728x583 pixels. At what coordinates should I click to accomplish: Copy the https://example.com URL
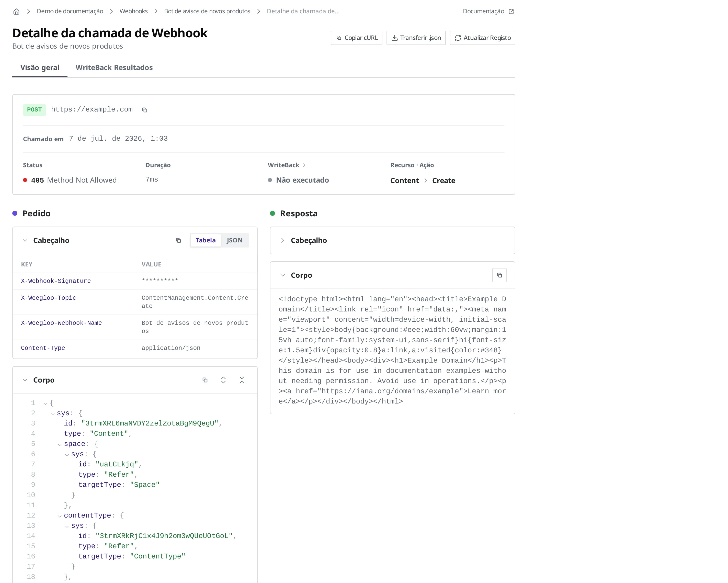(x=144, y=110)
